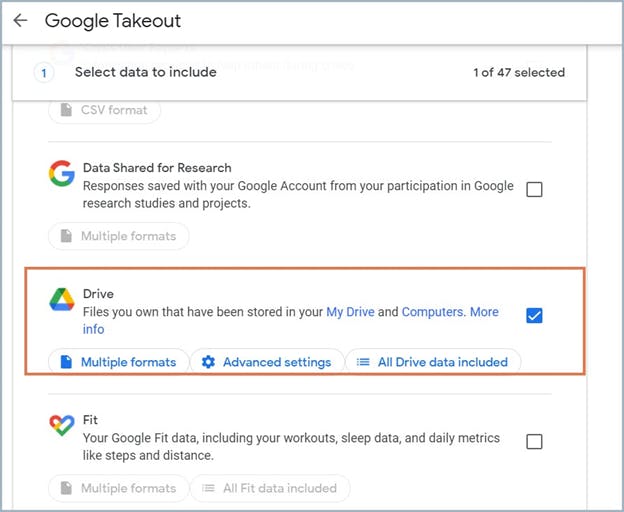Open Drive Advanced settings
The height and width of the screenshot is (512, 624).
[267, 362]
